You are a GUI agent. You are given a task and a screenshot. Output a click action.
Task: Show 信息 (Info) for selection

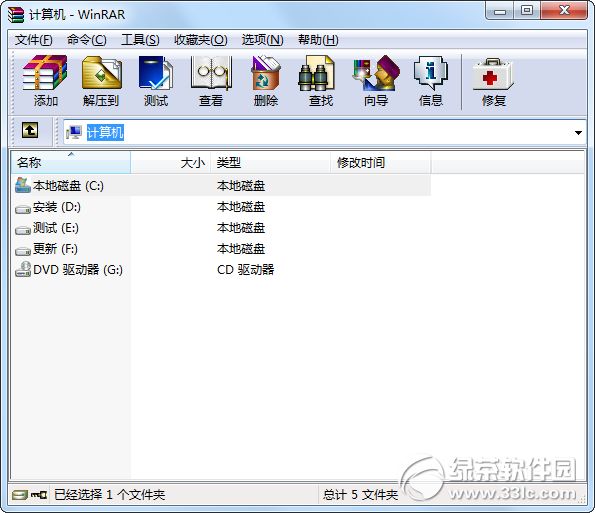[x=431, y=80]
